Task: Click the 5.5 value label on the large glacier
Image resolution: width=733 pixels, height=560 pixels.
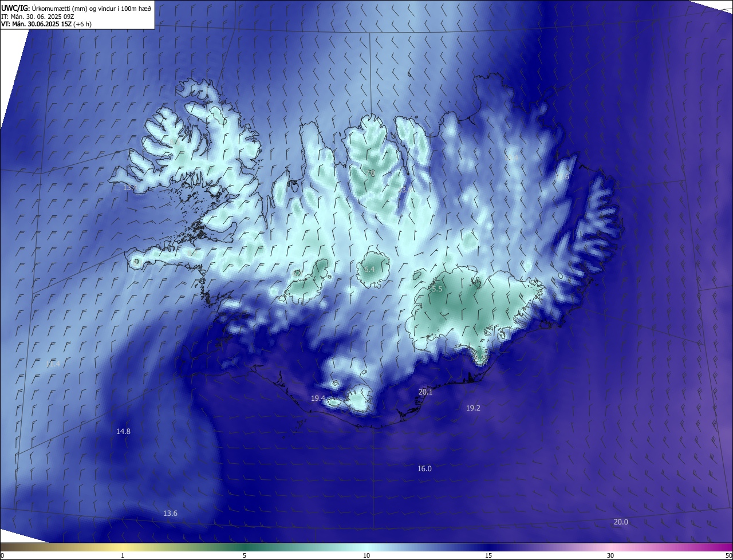Action: pos(437,289)
